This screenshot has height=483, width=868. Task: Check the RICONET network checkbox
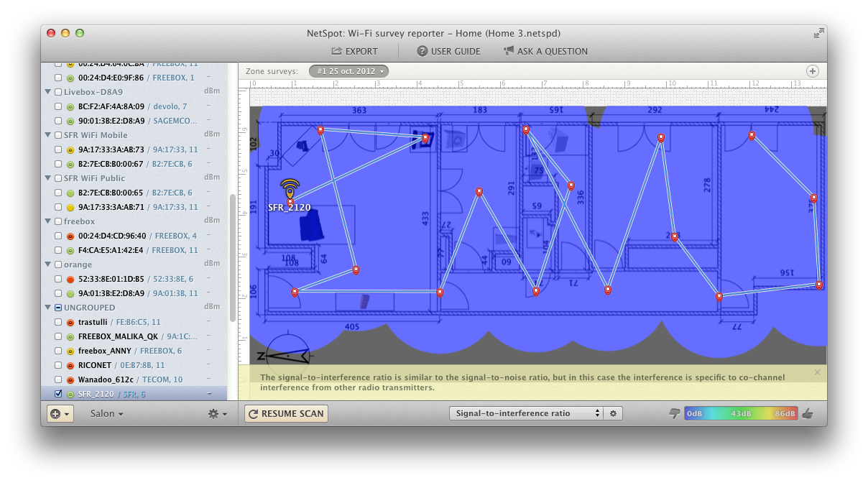[58, 365]
